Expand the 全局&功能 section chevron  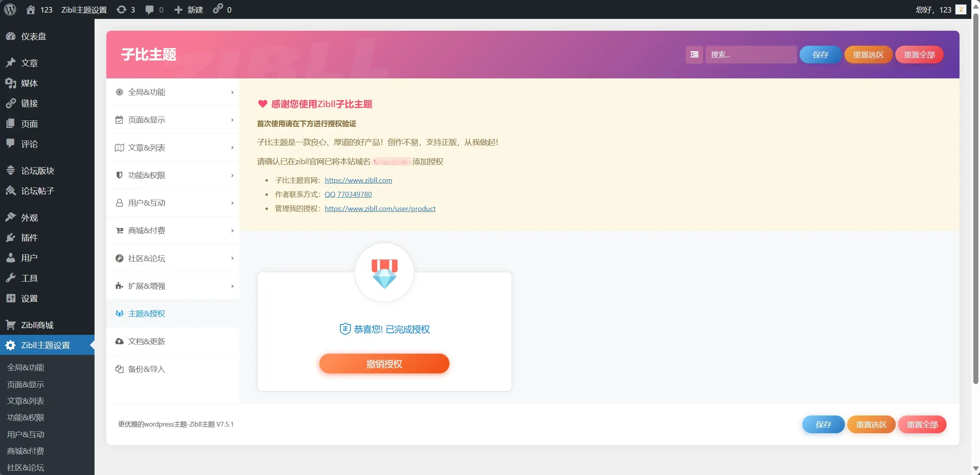coord(232,92)
